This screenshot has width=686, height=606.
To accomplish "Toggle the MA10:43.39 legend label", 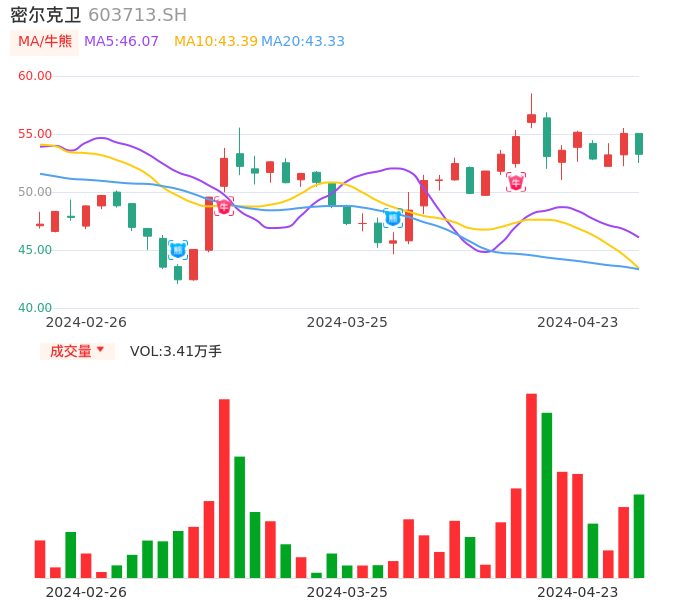I will click(215, 42).
